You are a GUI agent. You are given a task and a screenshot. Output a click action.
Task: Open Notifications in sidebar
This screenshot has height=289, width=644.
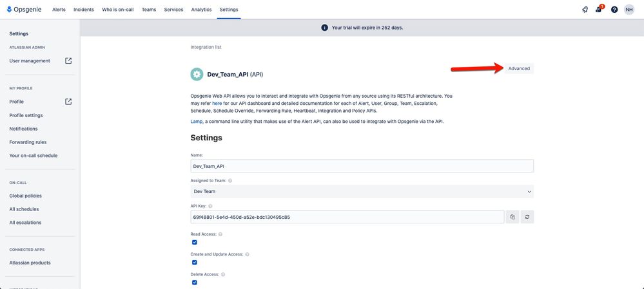[23, 129]
